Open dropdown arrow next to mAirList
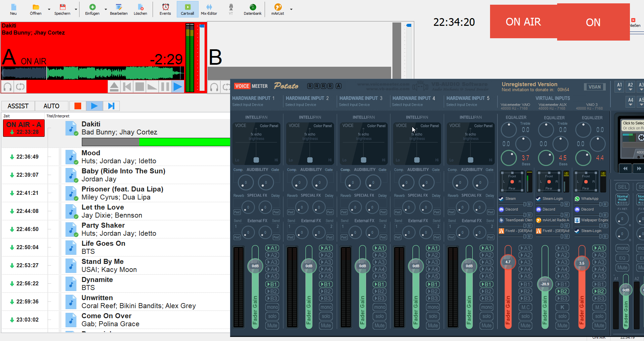This screenshot has width=644, height=341. (x=291, y=9)
